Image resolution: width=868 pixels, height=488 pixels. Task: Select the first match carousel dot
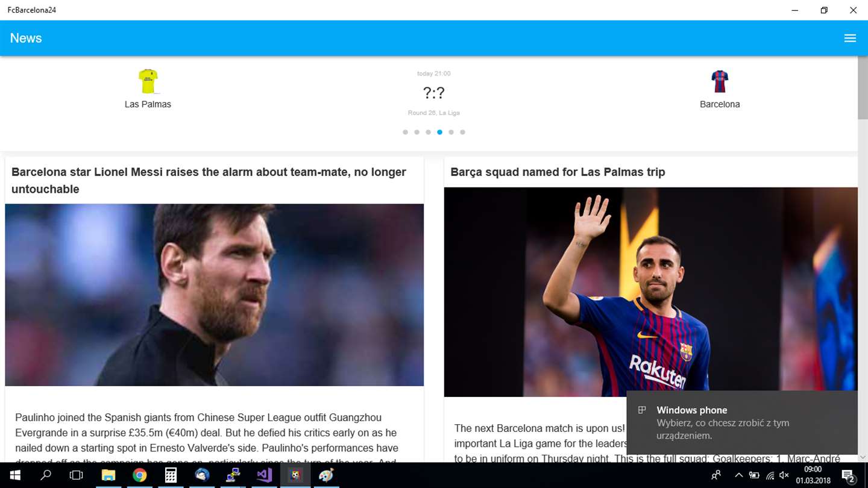coord(405,132)
